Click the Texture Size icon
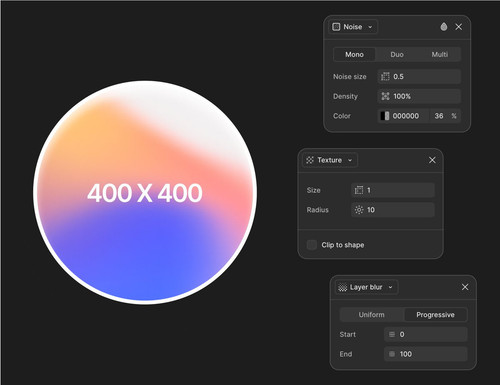500x385 pixels. pyautogui.click(x=359, y=190)
